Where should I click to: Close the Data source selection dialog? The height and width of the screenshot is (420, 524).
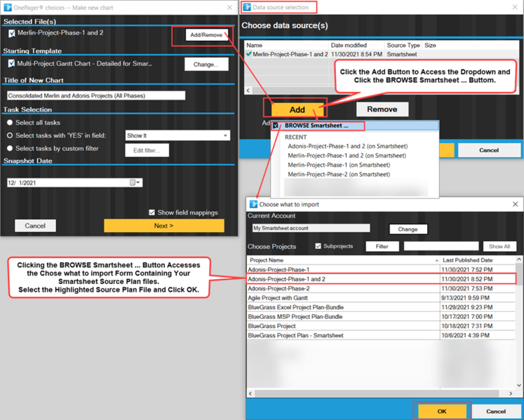515,7
